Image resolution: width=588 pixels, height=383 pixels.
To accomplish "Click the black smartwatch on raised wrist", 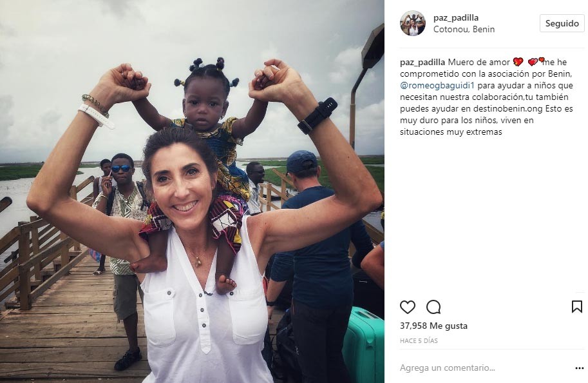I will click(x=317, y=116).
